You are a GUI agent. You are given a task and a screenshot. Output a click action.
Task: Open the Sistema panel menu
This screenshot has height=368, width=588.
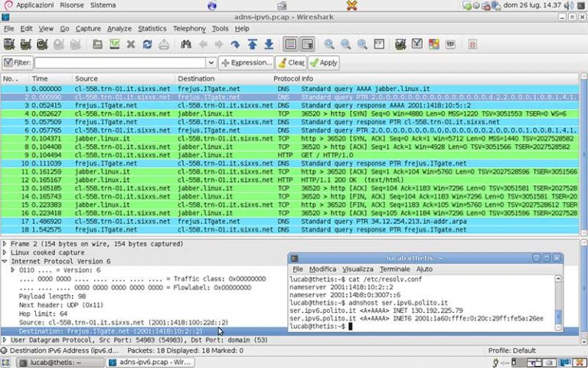click(x=103, y=5)
